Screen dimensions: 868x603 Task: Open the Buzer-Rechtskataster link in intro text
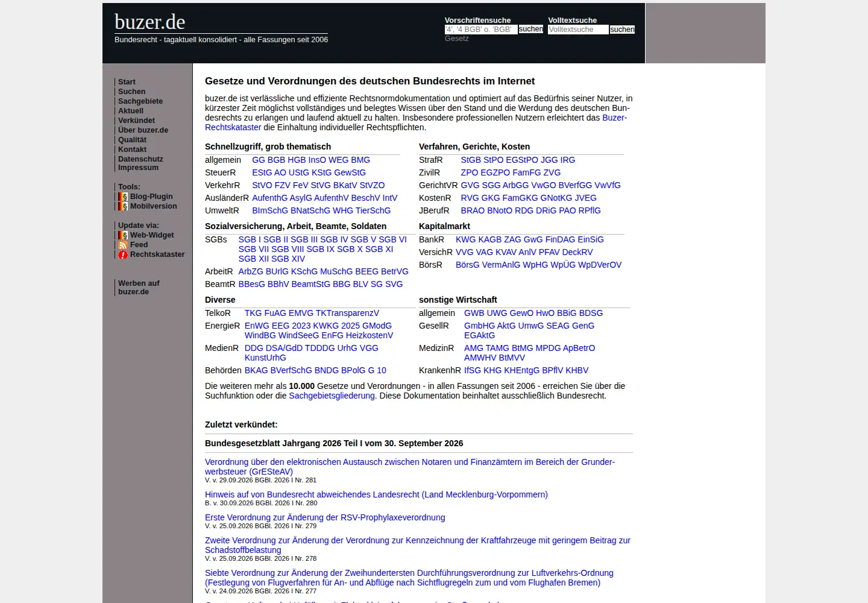click(x=615, y=118)
